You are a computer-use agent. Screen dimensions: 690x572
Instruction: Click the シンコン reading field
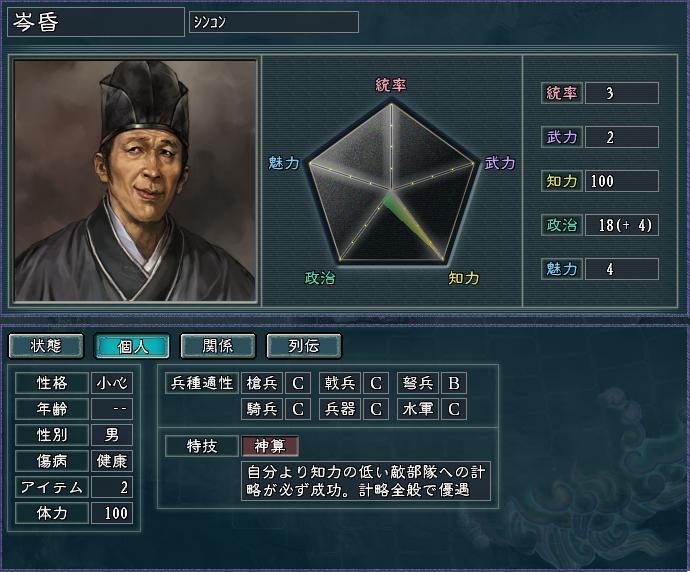click(x=274, y=22)
